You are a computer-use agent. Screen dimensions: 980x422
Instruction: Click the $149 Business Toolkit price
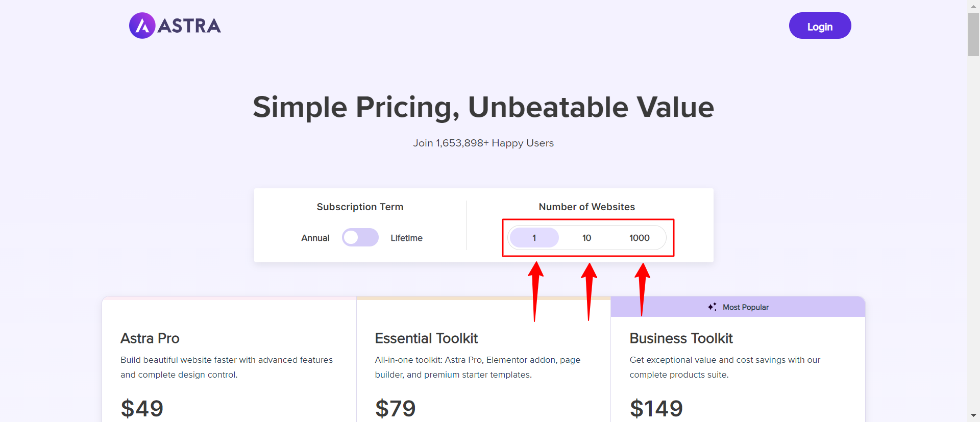pos(656,408)
